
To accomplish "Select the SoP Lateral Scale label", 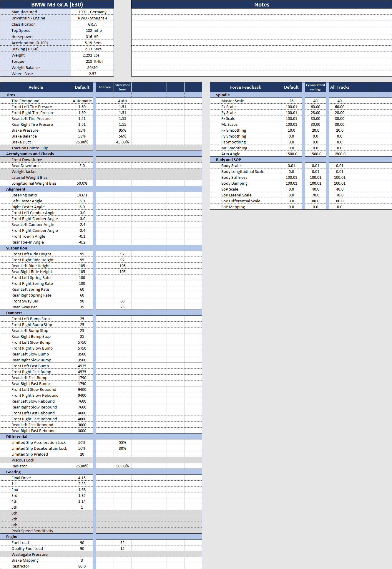I will tap(236, 195).
